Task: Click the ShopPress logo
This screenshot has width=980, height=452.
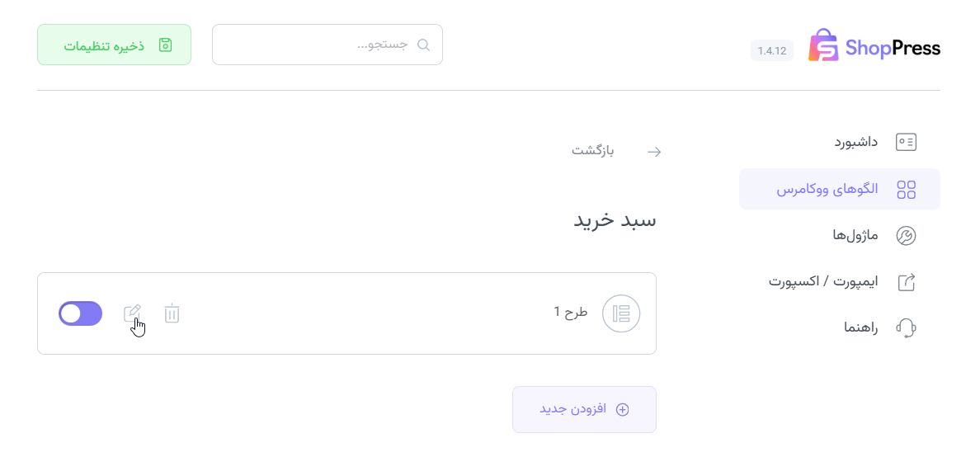Action: [874, 47]
